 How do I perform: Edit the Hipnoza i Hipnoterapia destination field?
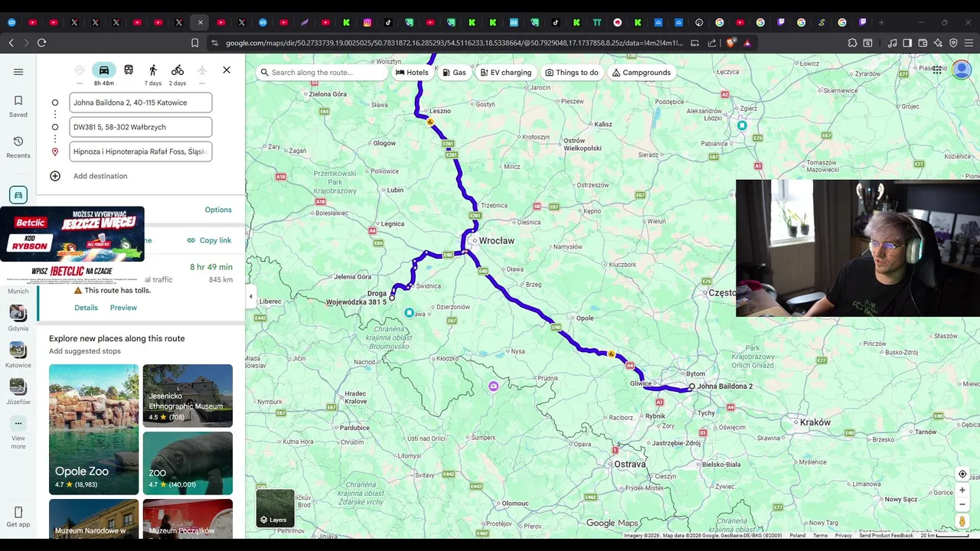141,152
